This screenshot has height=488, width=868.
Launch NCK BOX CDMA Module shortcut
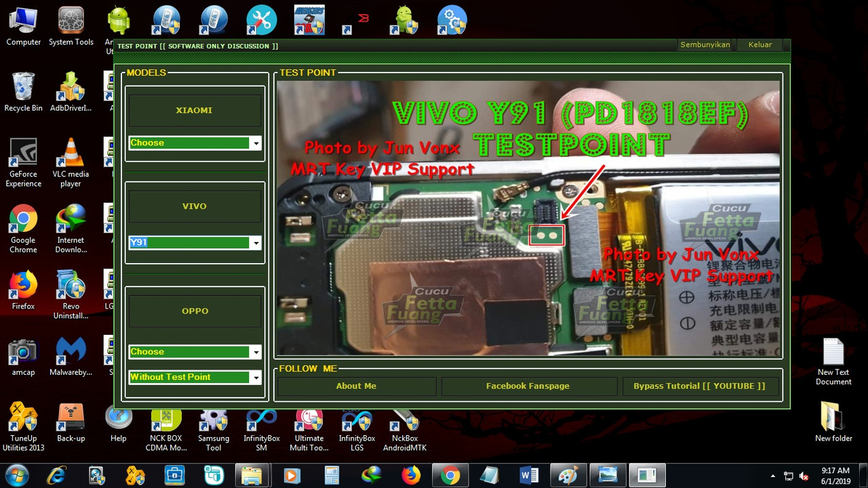pos(166,430)
